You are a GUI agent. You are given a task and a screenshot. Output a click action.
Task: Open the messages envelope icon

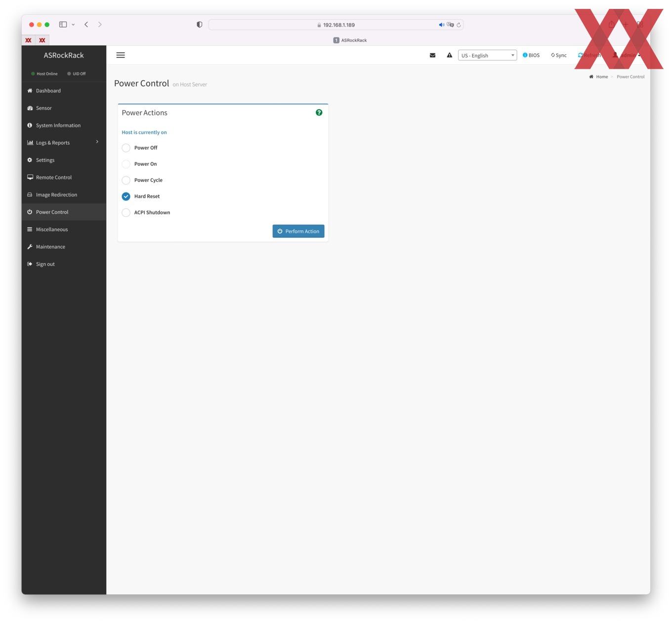432,55
